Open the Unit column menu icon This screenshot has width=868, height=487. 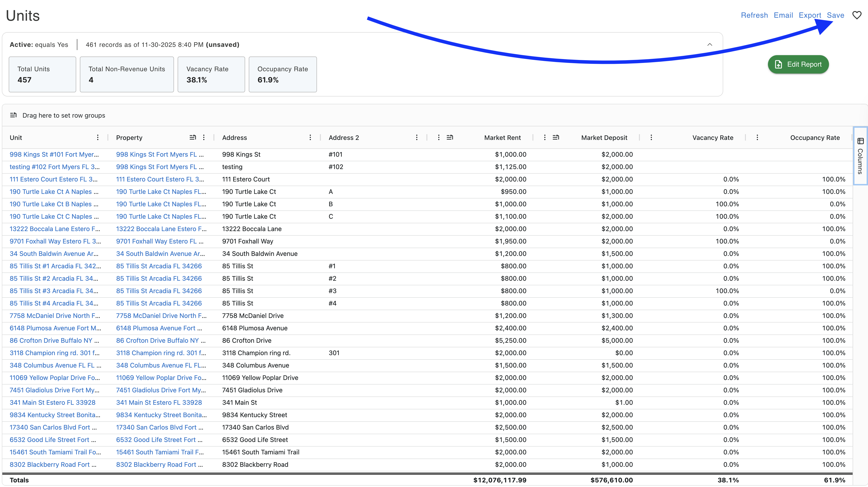tap(98, 137)
